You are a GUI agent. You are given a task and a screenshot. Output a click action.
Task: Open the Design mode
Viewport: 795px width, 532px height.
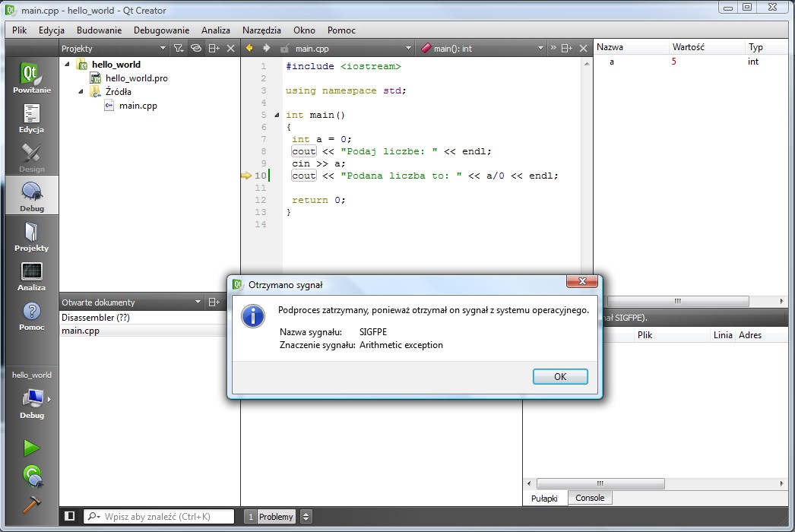tap(31, 157)
